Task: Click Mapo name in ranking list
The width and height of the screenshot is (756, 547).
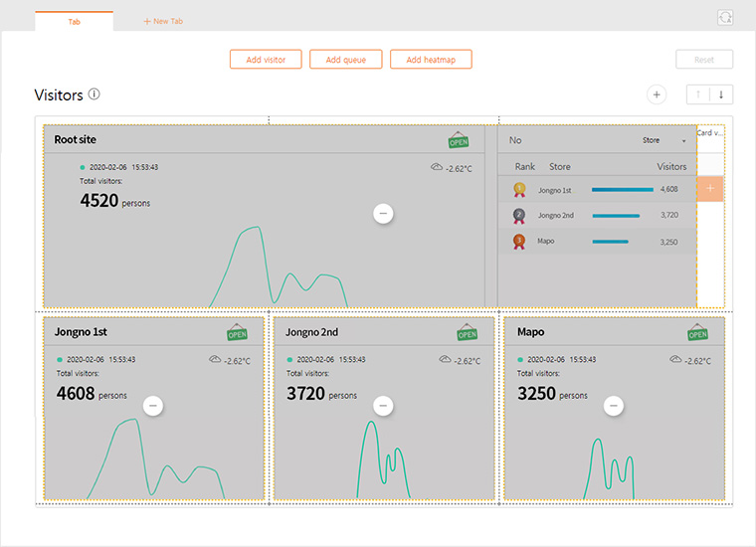Action: pos(546,241)
